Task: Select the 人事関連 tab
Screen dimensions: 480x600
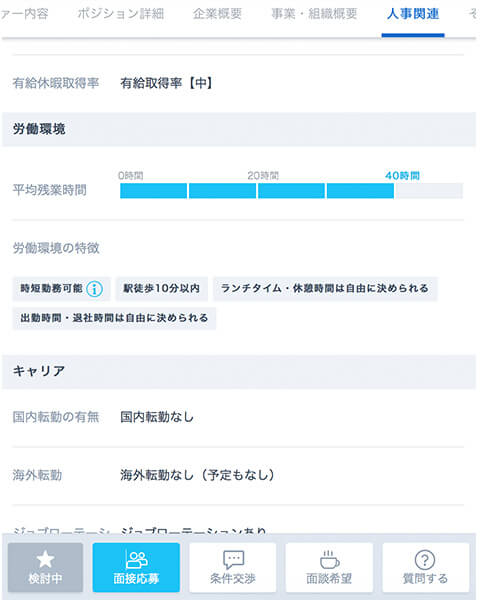Action: pos(413,14)
